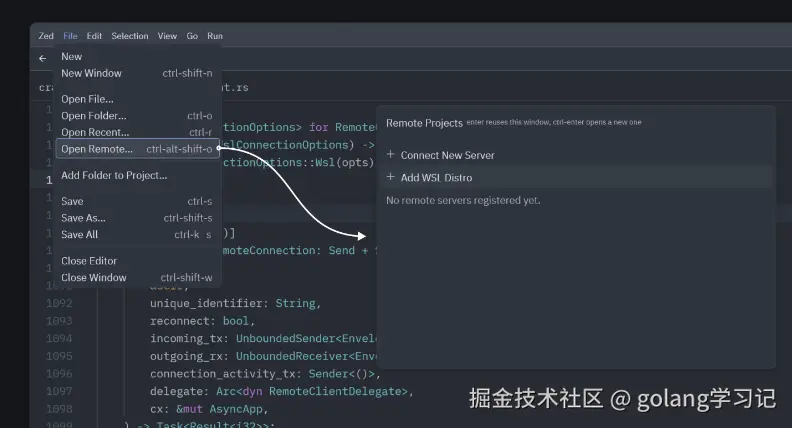Viewport: 792px width, 428px height.
Task: Open the Zed menu
Action: point(46,36)
